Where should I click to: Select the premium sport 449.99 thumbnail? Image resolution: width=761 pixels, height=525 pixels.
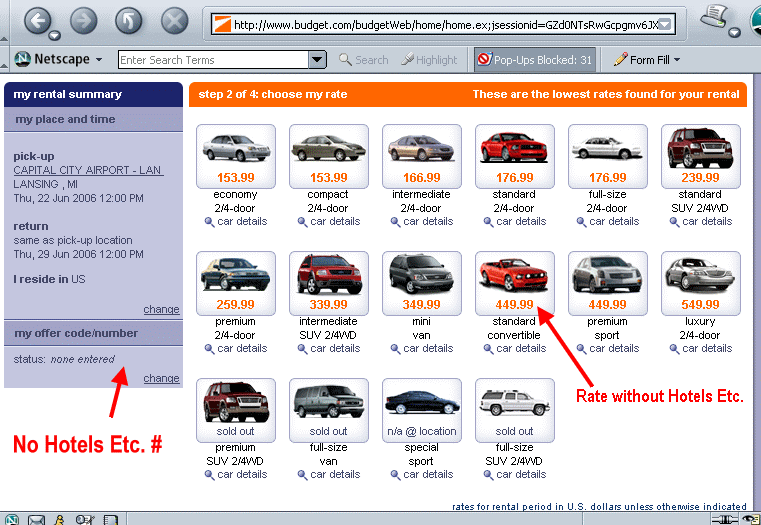point(608,283)
